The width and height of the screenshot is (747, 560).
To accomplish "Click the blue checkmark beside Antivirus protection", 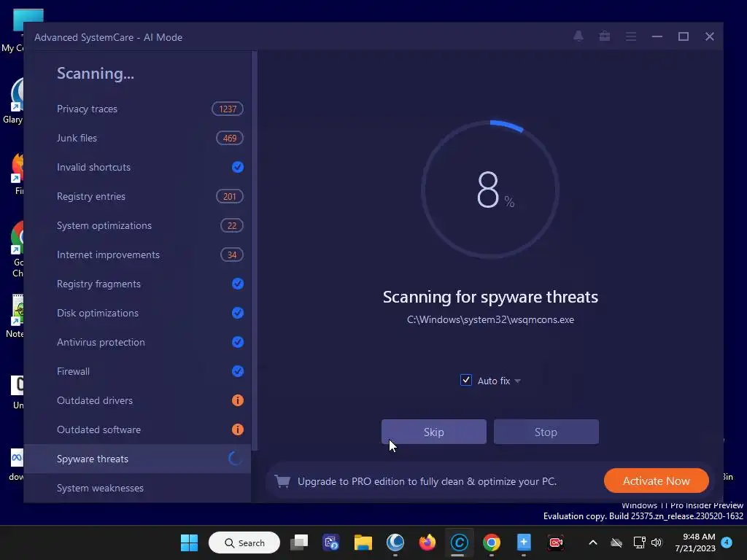I will [x=237, y=342].
